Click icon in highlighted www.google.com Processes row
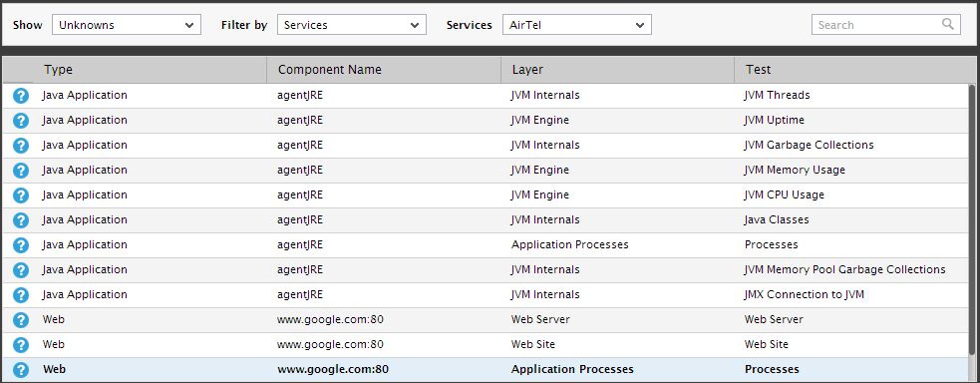The image size is (980, 383). point(21,370)
